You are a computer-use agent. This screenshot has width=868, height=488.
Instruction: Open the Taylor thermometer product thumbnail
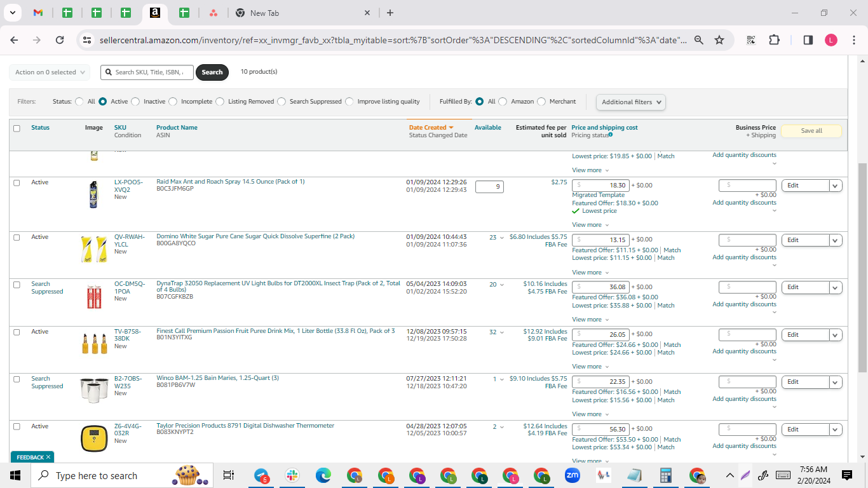(x=94, y=439)
